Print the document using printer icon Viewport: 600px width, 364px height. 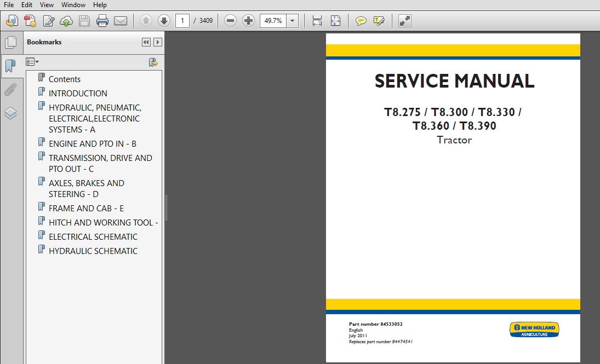coord(102,21)
